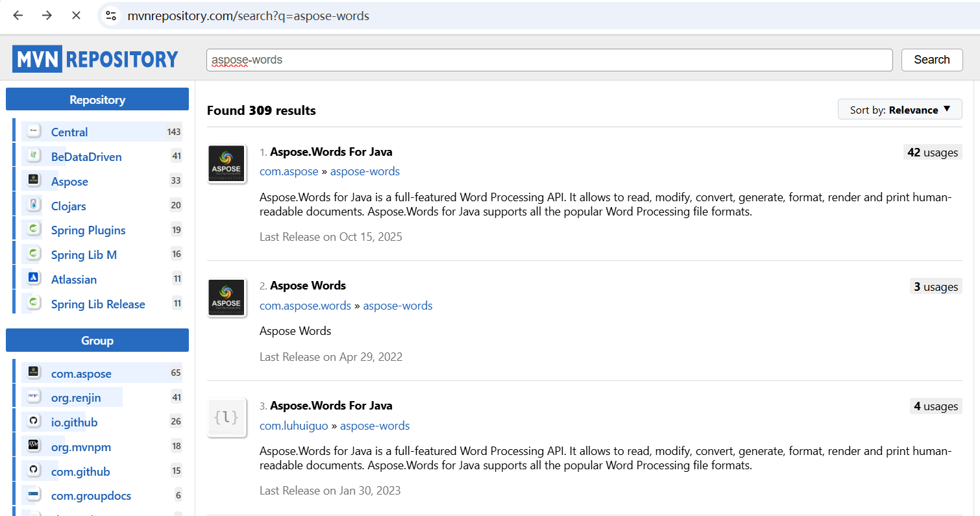Click Aspose logo of result 1
980x516 pixels.
click(x=227, y=164)
